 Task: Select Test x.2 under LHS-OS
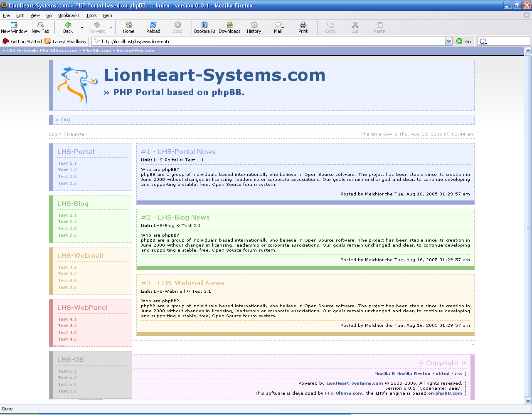[x=67, y=378]
